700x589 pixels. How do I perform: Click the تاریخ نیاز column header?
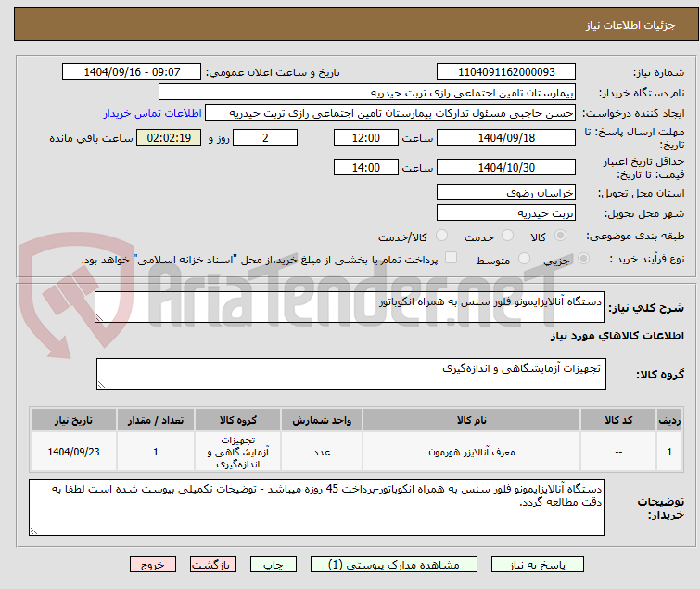click(73, 420)
